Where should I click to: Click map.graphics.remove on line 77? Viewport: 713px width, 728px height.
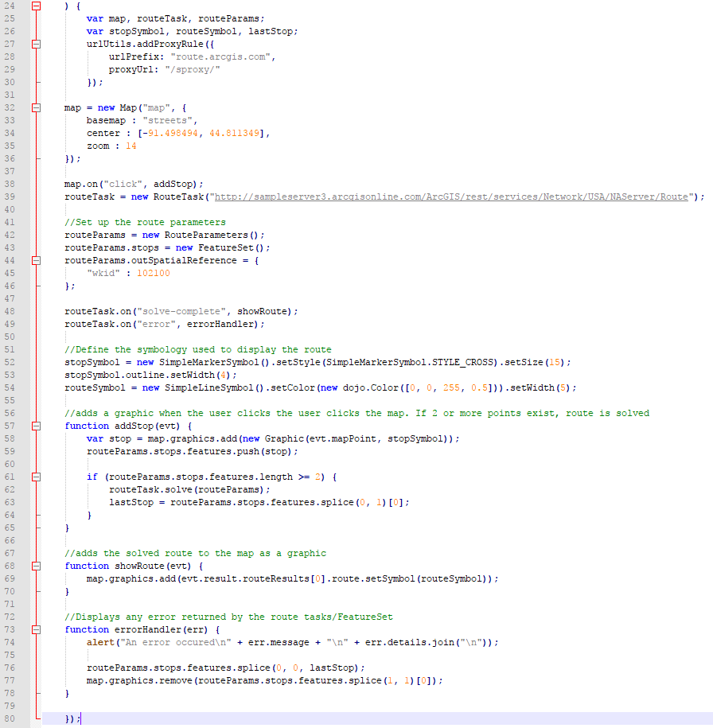point(139,680)
